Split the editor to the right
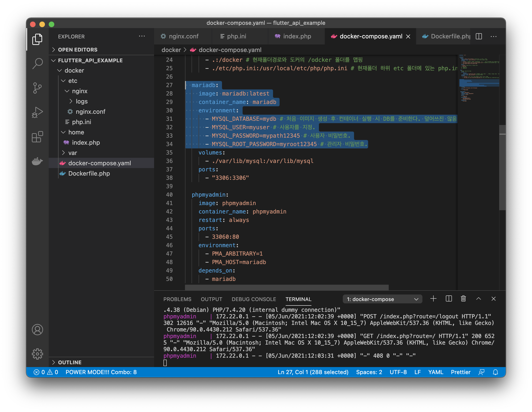532x412 pixels. (479, 36)
